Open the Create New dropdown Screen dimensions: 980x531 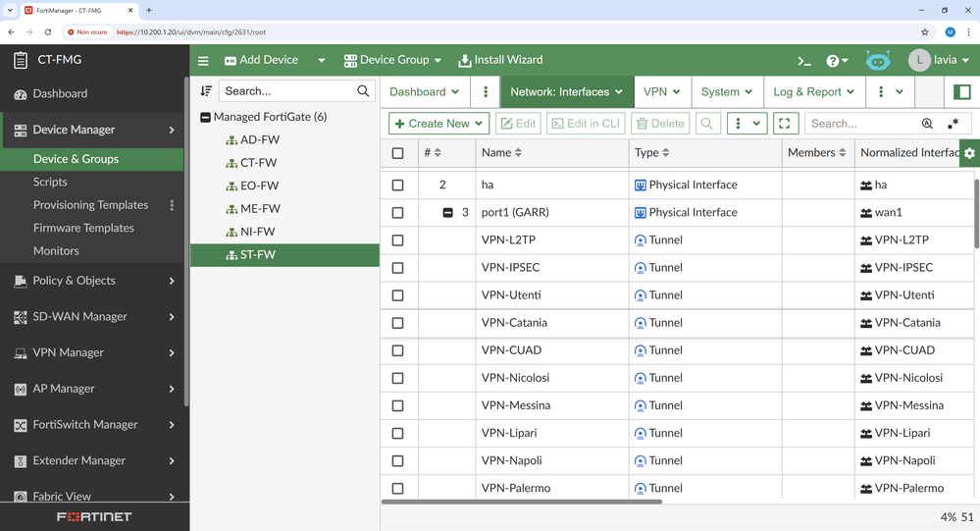[x=439, y=124]
